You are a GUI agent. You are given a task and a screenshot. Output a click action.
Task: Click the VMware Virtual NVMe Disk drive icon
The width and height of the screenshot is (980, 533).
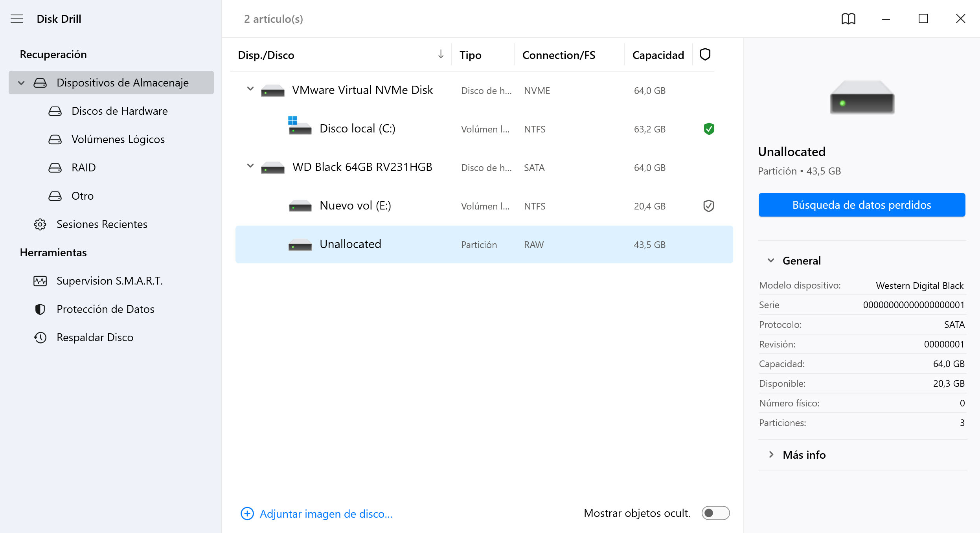tap(272, 91)
